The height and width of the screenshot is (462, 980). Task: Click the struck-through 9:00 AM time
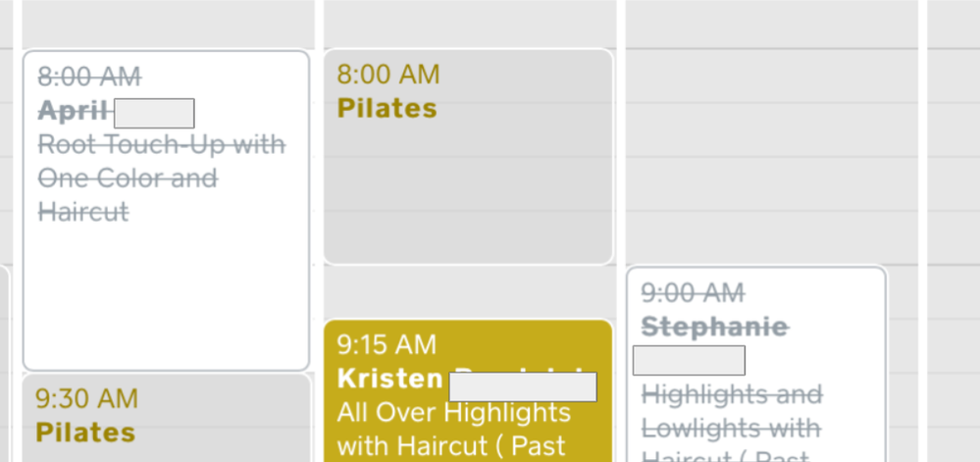(693, 292)
